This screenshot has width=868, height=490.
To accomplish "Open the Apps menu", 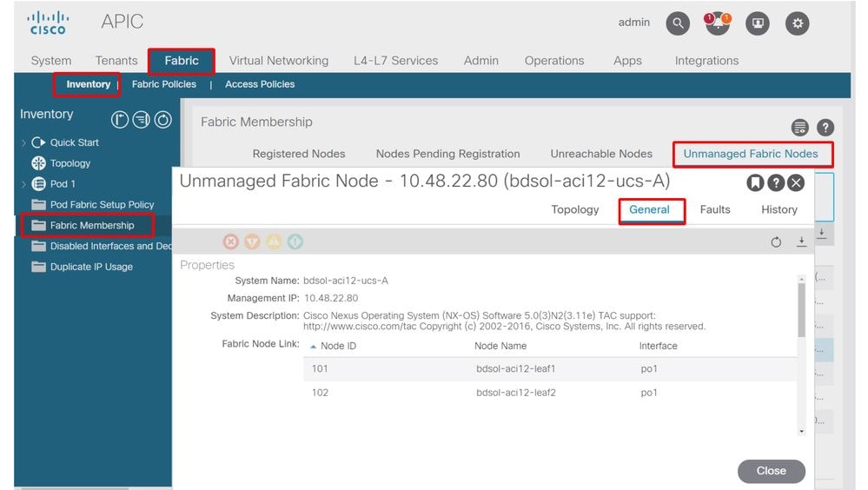I will point(627,60).
